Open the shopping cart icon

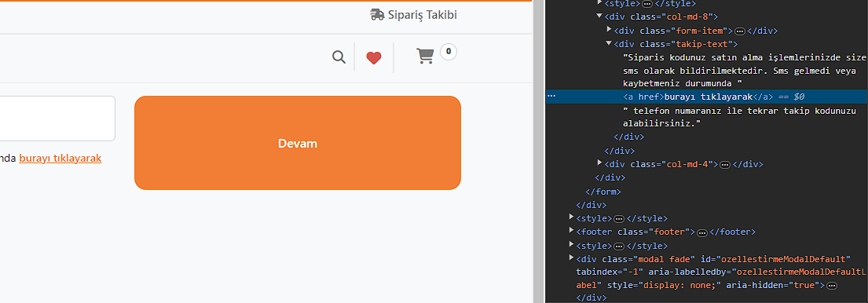tap(425, 57)
